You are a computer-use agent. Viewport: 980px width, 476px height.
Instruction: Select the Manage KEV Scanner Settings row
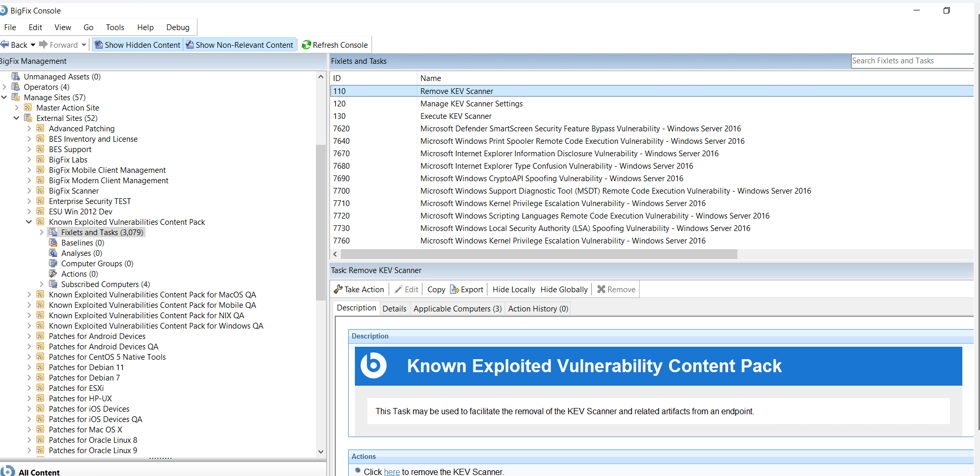(x=652, y=104)
